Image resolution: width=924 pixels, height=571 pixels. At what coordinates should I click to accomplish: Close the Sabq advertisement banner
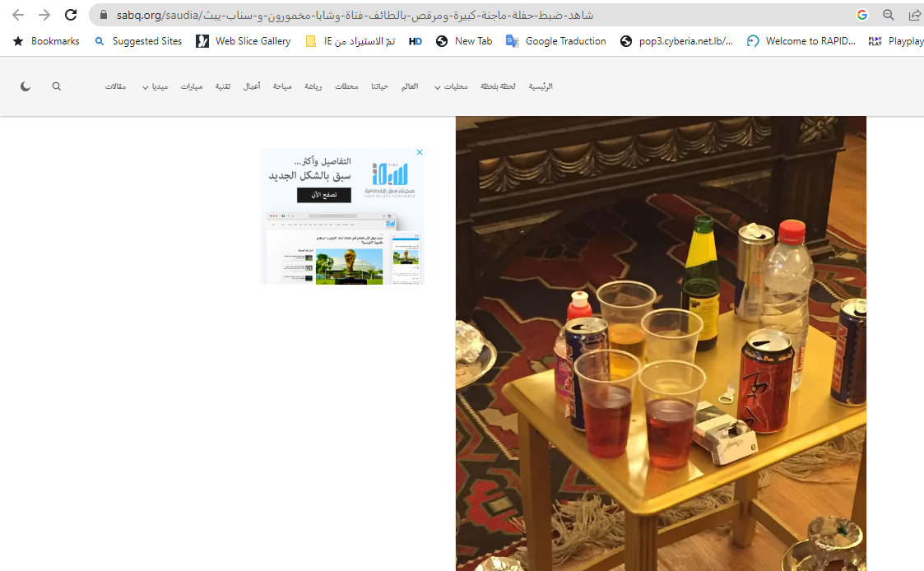[419, 152]
